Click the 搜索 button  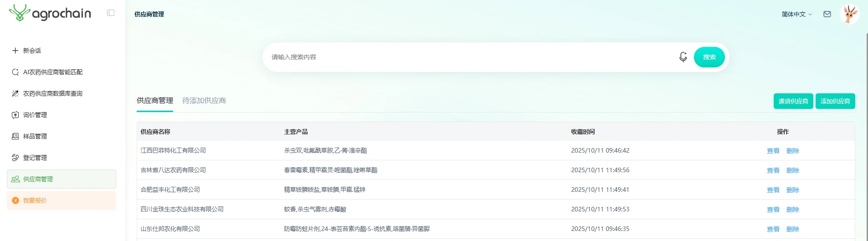pos(709,57)
